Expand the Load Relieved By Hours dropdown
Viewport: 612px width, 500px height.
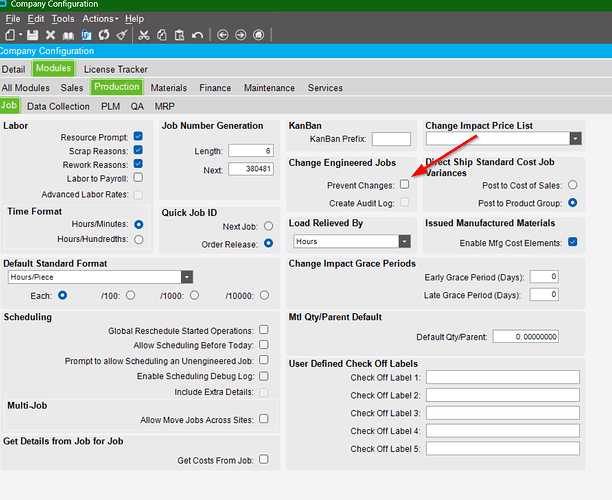(405, 242)
